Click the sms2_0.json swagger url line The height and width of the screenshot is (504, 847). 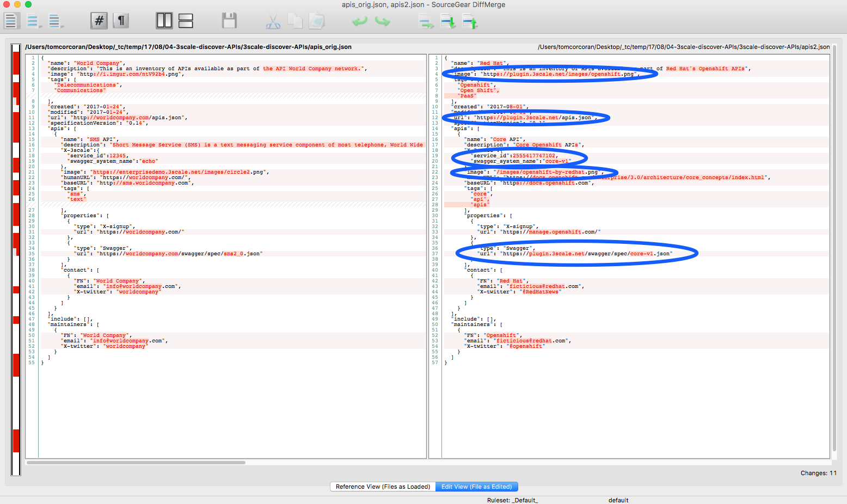pyautogui.click(x=168, y=254)
